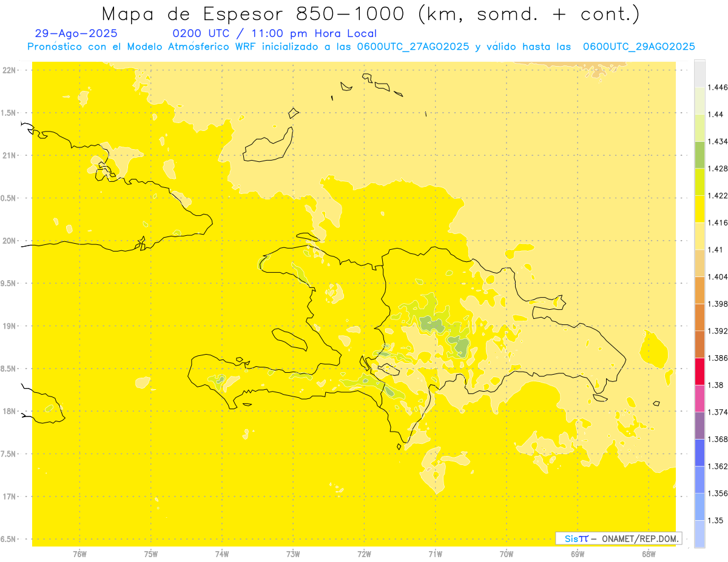The height and width of the screenshot is (562, 728).
Task: Click the colorbar value '1.386'
Action: pyautogui.click(x=718, y=358)
